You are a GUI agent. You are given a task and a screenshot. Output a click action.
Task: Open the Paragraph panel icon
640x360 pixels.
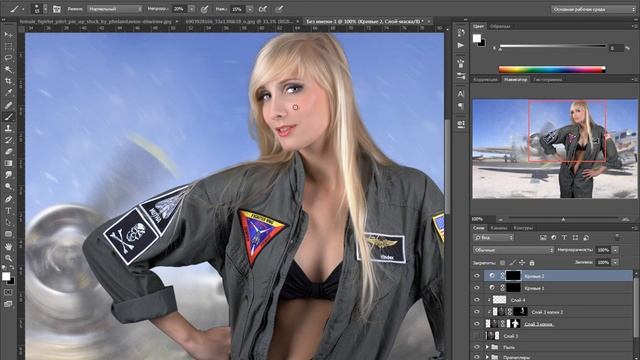[x=461, y=106]
